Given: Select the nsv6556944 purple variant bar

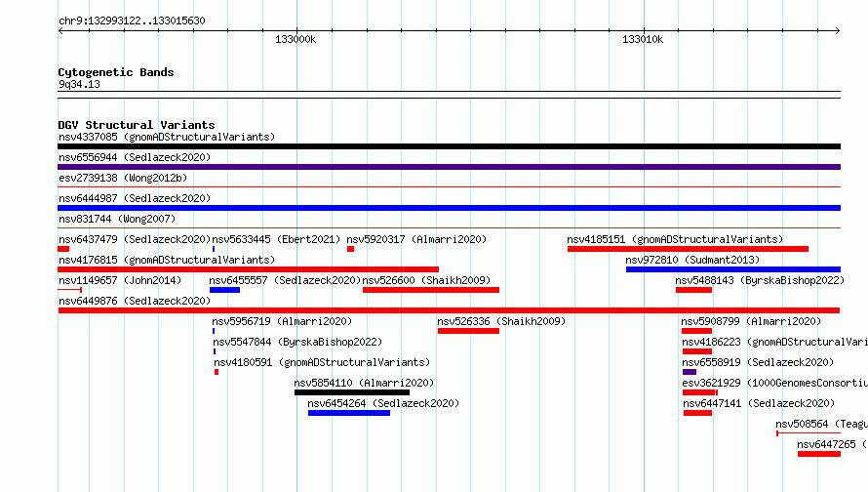Looking at the screenshot, I should tap(449, 167).
